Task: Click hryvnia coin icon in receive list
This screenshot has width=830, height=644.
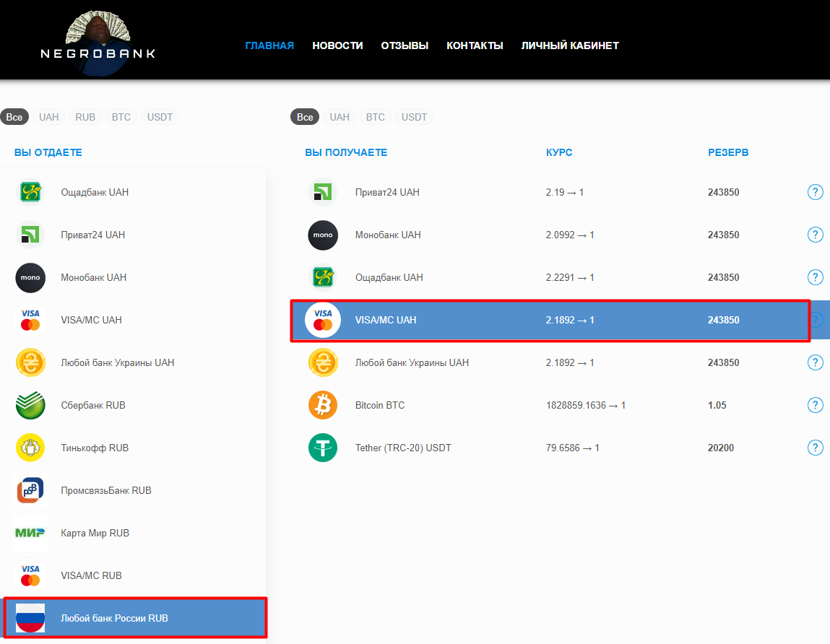Action: click(x=323, y=363)
